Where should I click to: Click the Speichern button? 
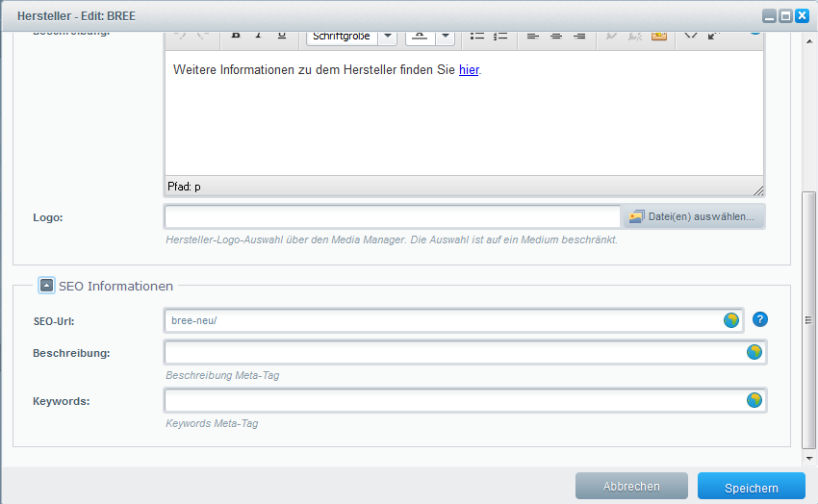(751, 488)
